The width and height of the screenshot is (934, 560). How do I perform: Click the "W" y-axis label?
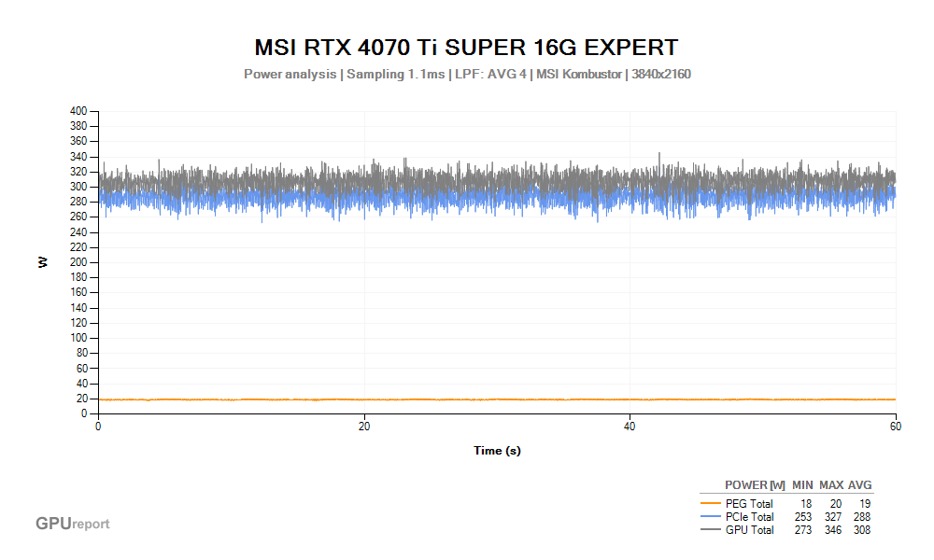(x=42, y=262)
